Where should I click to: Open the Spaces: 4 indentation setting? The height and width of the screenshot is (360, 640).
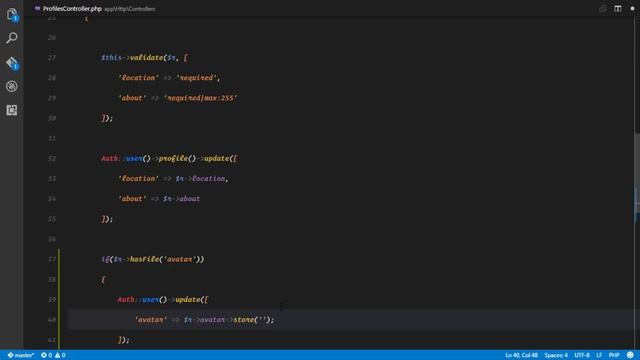click(556, 355)
